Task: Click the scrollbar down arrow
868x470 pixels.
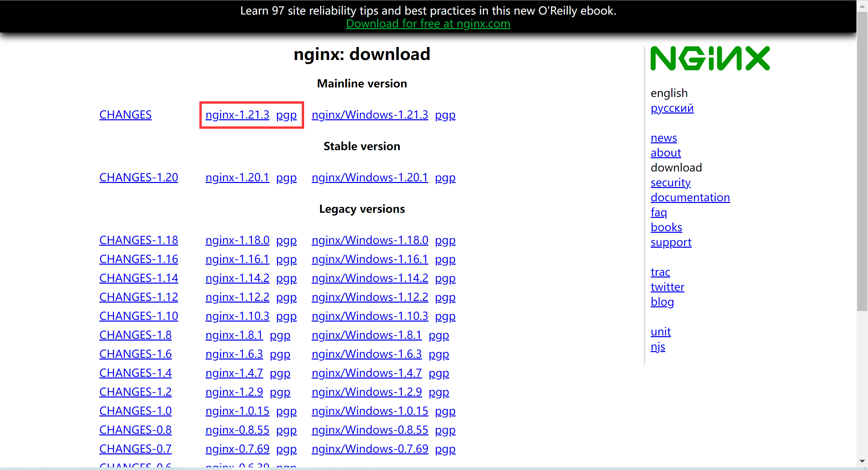Action: tap(862, 461)
